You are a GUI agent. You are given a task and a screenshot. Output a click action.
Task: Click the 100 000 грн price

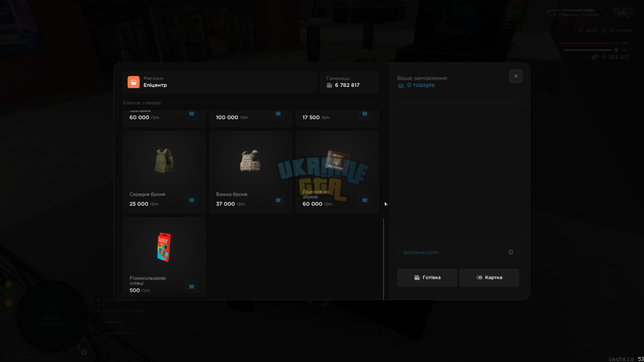pyautogui.click(x=232, y=117)
